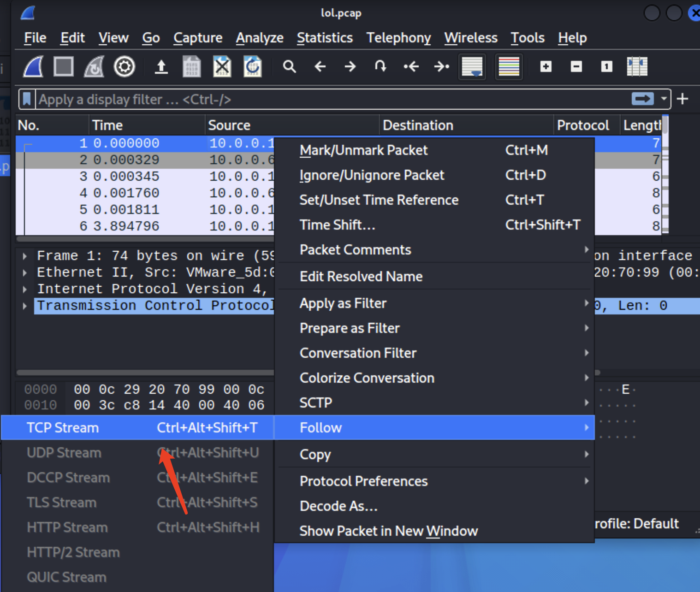Click the Find packet magnifier icon
Image resolution: width=700 pixels, height=592 pixels.
[x=289, y=67]
